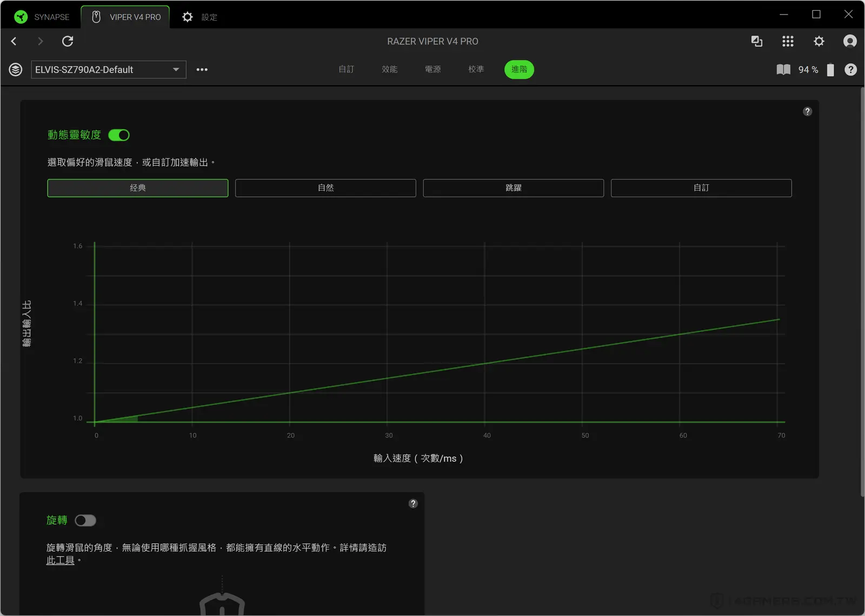Select the 自然 sensitivity preset
The width and height of the screenshot is (865, 616).
[325, 188]
